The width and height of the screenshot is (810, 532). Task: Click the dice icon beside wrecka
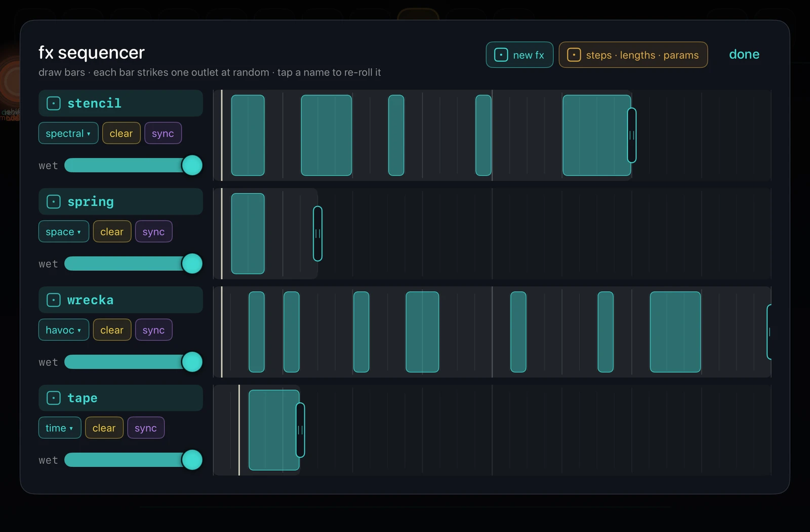(x=54, y=300)
